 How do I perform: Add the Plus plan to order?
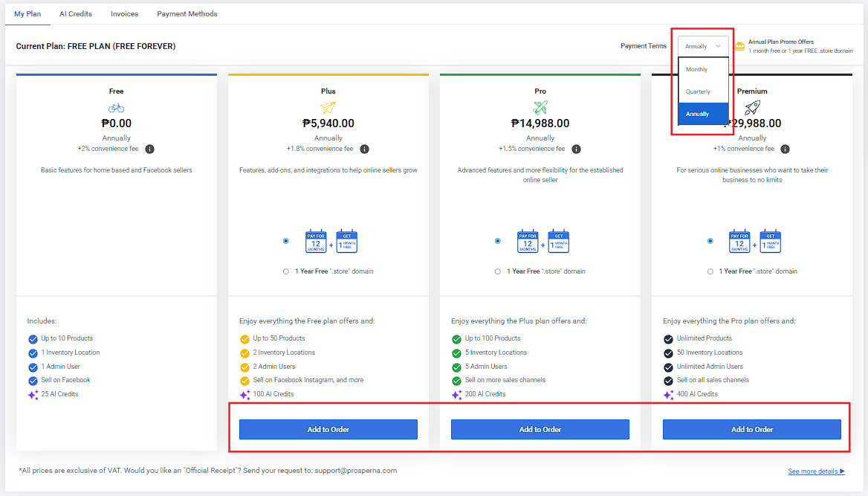(328, 429)
